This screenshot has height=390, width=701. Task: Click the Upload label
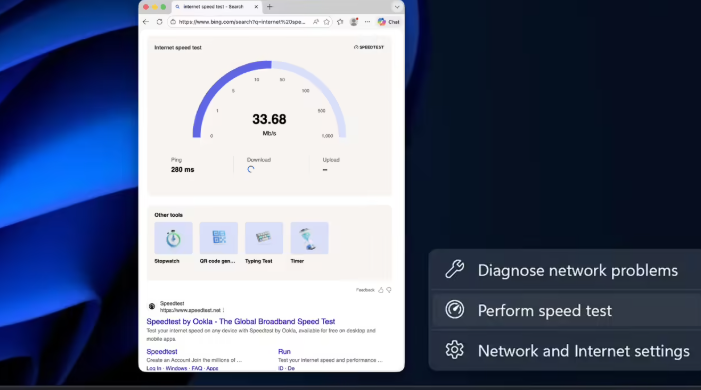click(331, 160)
